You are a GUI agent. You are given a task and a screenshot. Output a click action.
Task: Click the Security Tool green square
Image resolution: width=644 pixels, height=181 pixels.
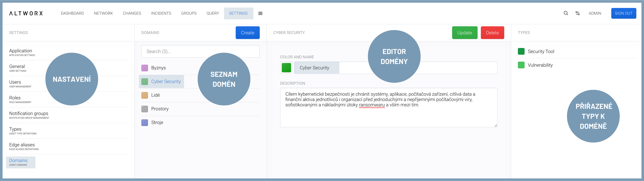tap(521, 51)
